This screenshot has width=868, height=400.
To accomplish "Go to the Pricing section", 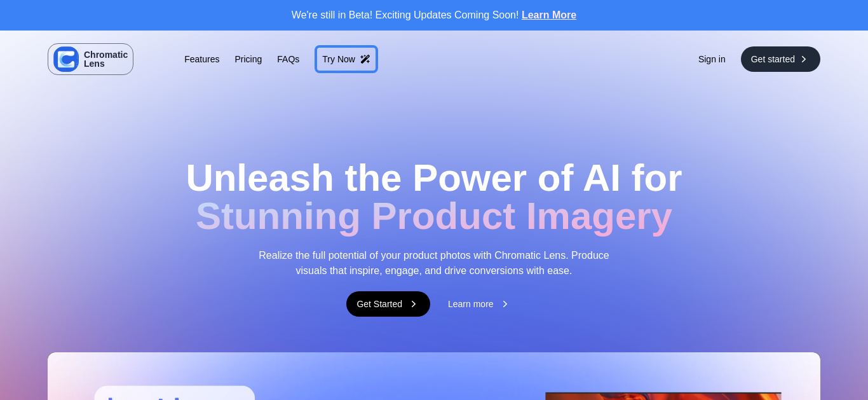I will [248, 59].
